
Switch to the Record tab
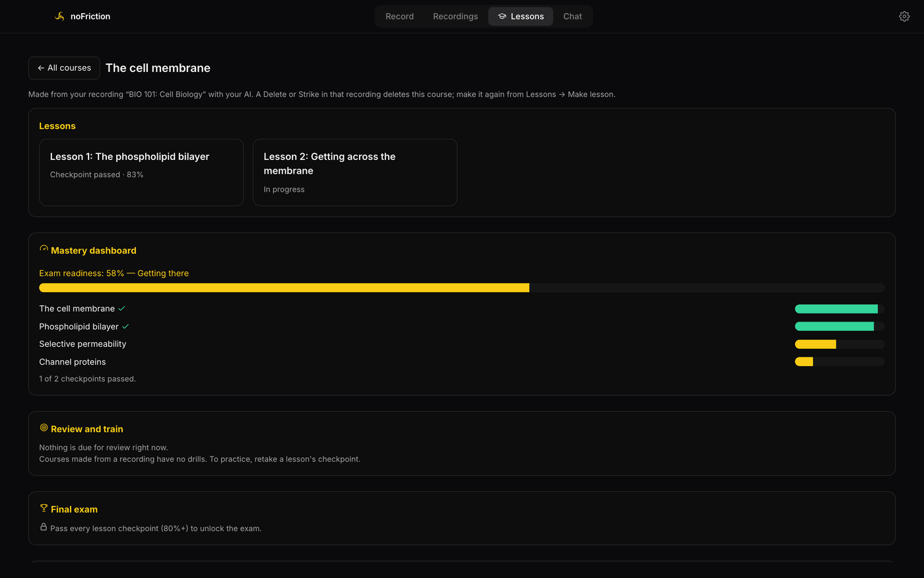tap(399, 17)
